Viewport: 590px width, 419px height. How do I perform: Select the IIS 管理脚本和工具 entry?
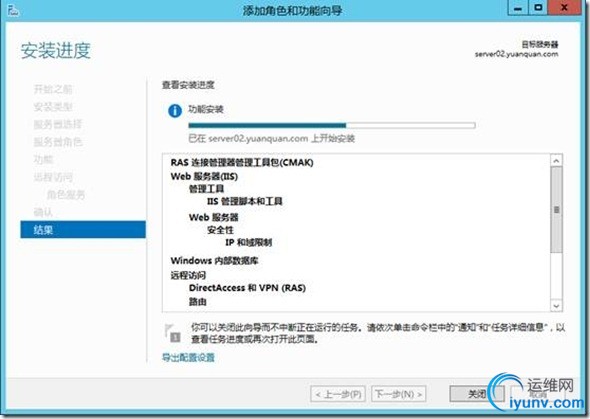click(245, 201)
